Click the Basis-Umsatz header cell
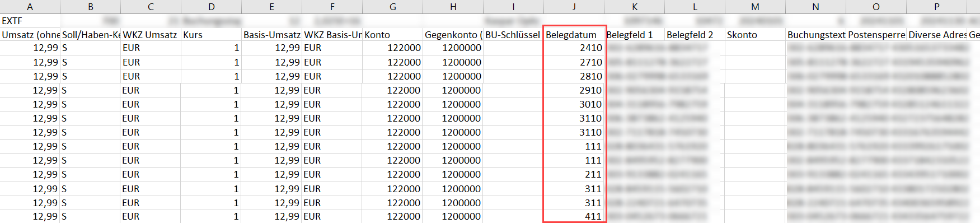The width and height of the screenshot is (980, 223). point(271,35)
